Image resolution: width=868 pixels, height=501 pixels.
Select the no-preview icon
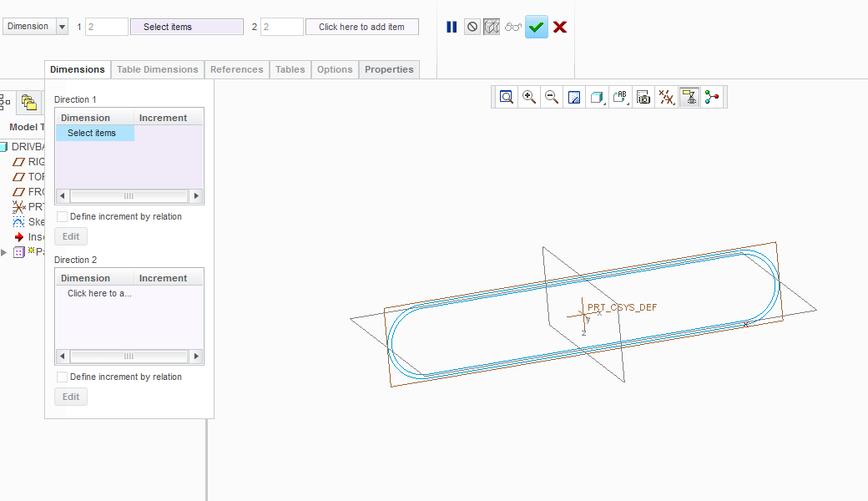coord(472,27)
